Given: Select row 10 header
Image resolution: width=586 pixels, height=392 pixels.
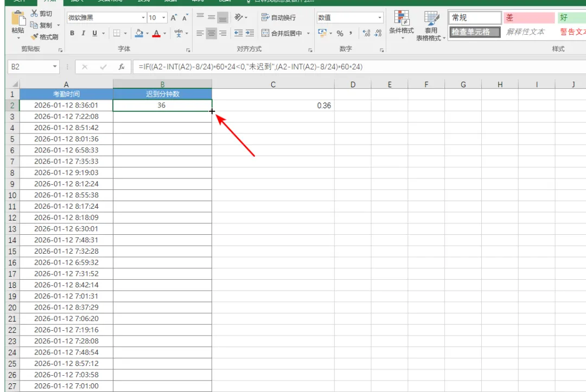Looking at the screenshot, I should 12,195.
